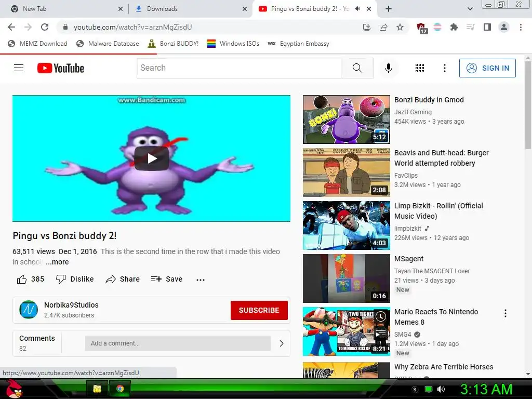Viewport: 532px width, 399px height.
Task: Click the page vertical scrollbar
Action: tap(528, 105)
